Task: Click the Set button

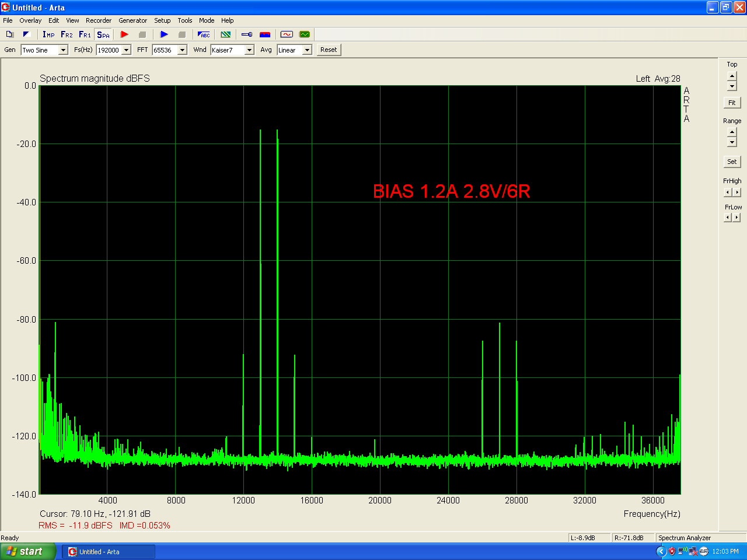Action: [x=732, y=162]
